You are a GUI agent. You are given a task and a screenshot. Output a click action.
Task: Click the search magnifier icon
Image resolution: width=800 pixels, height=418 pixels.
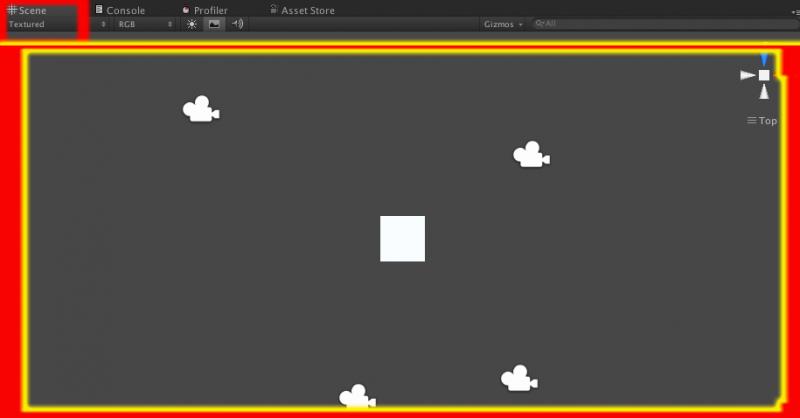coord(539,23)
